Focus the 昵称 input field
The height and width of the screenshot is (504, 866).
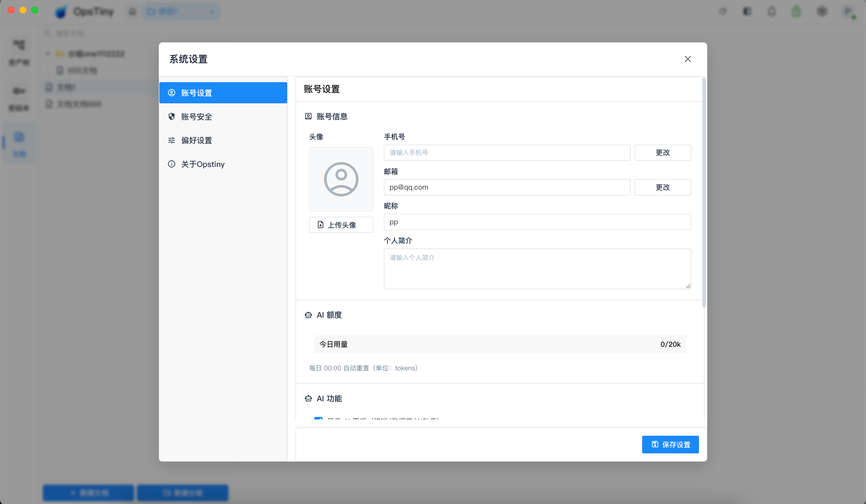(x=537, y=222)
